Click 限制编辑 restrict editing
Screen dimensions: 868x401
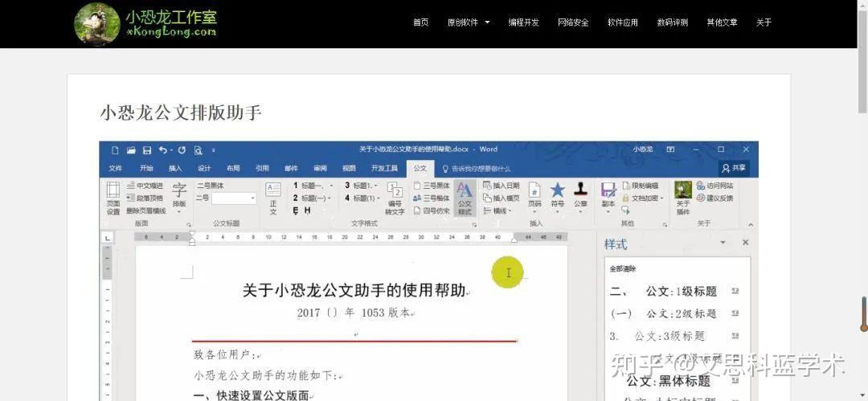click(x=640, y=186)
